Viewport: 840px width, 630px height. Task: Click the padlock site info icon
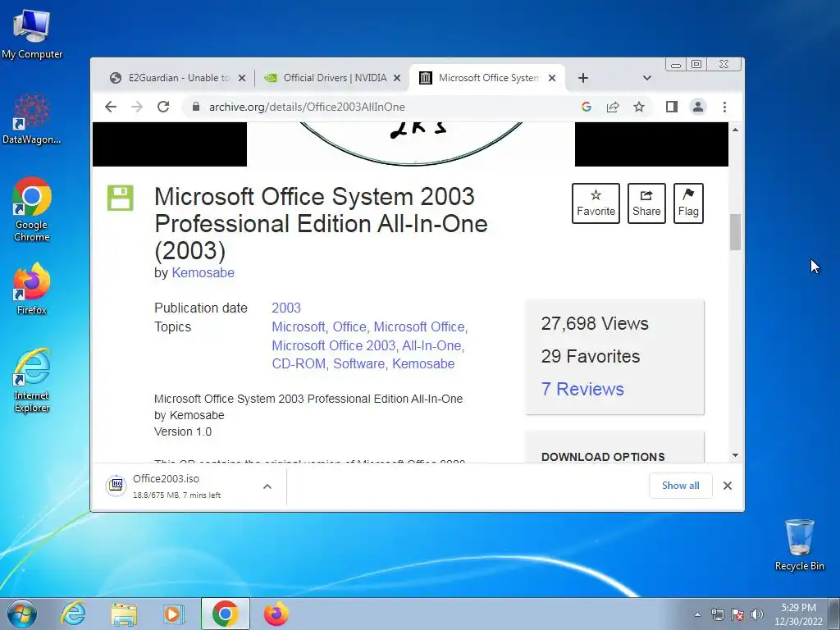[196, 107]
